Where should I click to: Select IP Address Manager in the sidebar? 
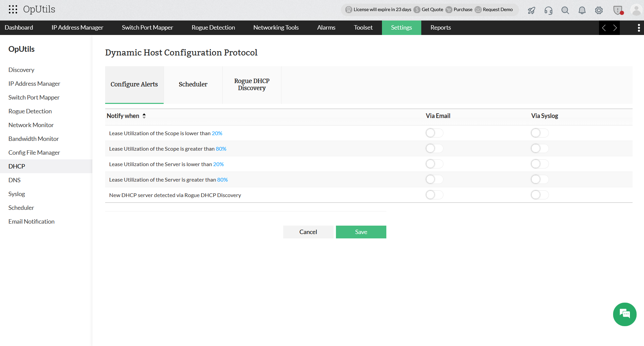46,84
